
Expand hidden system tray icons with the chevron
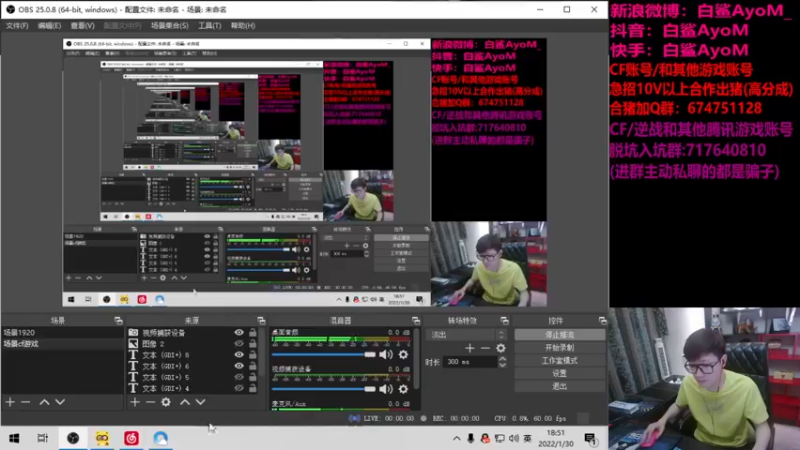(x=456, y=438)
